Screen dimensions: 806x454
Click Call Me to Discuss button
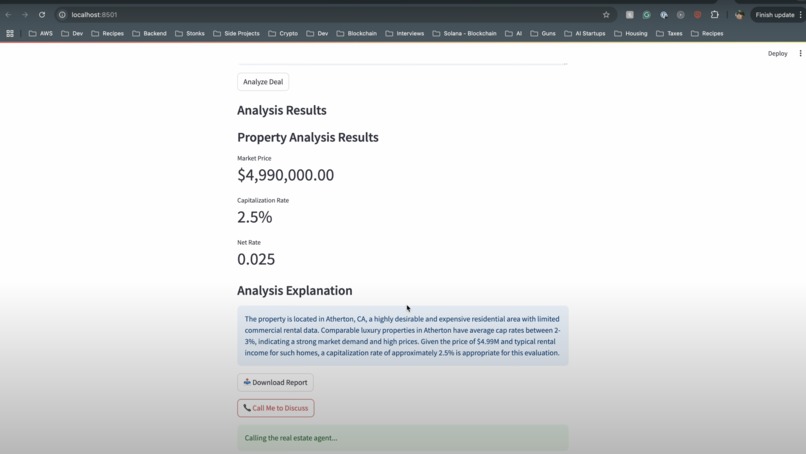(276, 408)
